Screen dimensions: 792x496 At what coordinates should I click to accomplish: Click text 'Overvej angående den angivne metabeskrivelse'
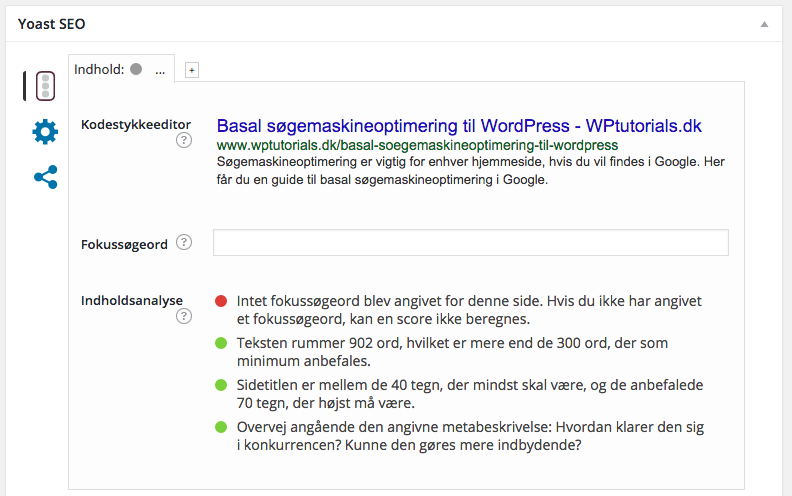(394, 427)
